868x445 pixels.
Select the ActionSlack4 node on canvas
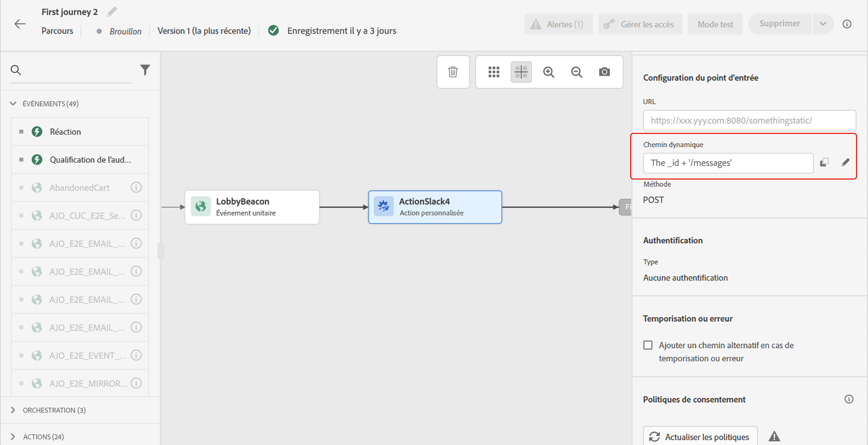[435, 207]
